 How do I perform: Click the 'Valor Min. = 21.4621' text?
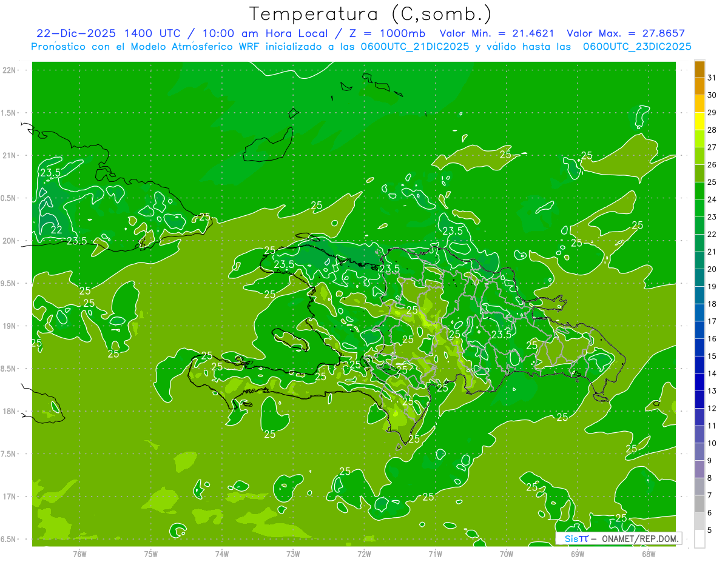coord(497,33)
